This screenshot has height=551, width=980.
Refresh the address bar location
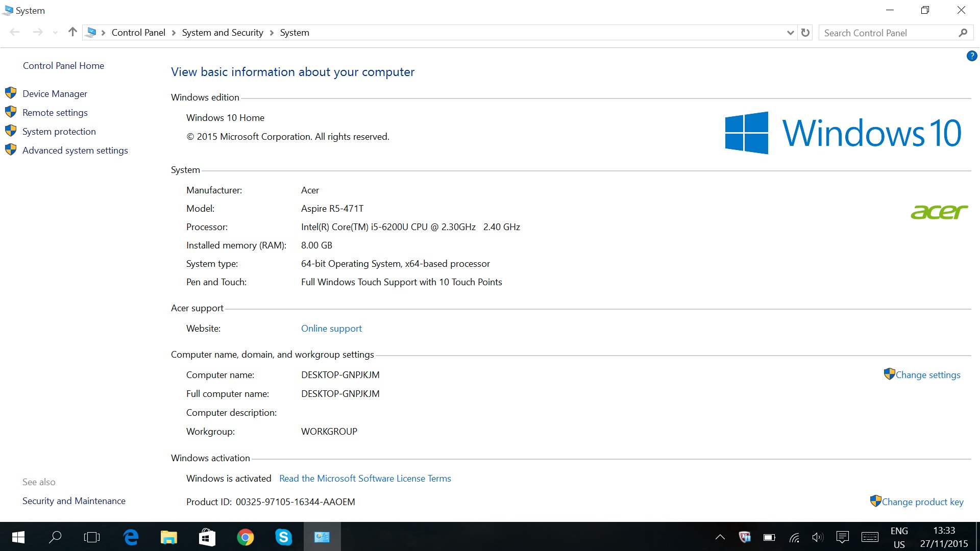click(x=805, y=33)
